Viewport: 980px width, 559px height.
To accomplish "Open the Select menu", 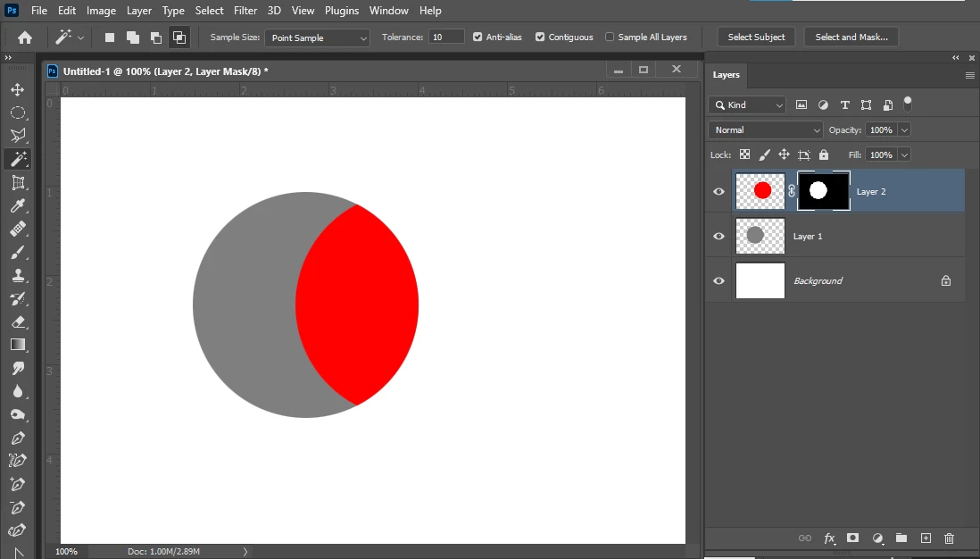I will point(209,11).
